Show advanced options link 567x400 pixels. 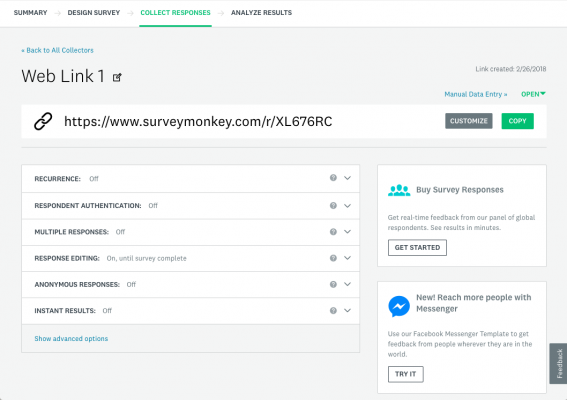71,339
